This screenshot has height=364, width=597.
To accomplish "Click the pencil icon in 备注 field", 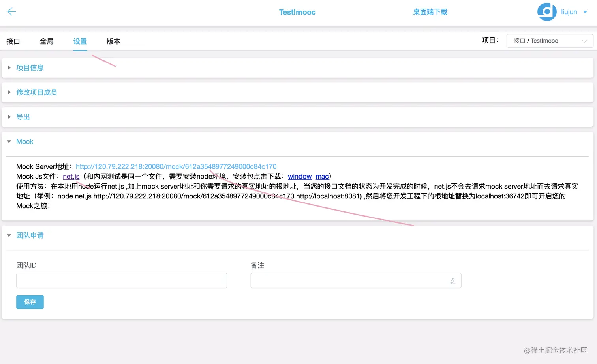I will [453, 281].
